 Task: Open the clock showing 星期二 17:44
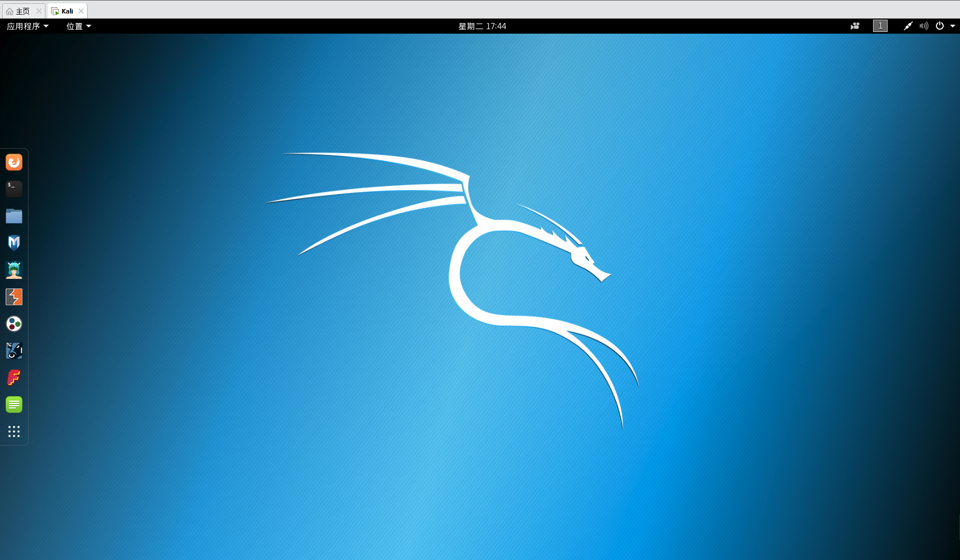[483, 26]
